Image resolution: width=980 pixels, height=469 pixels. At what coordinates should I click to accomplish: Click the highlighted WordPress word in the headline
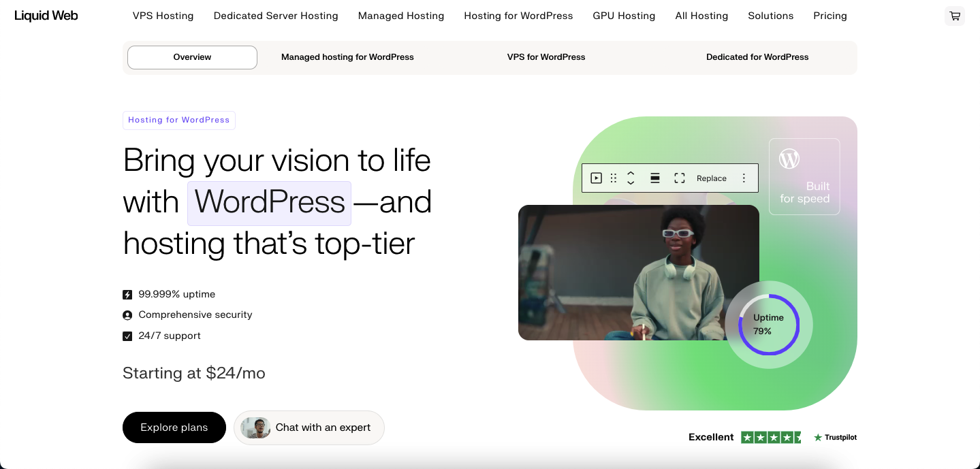270,203
